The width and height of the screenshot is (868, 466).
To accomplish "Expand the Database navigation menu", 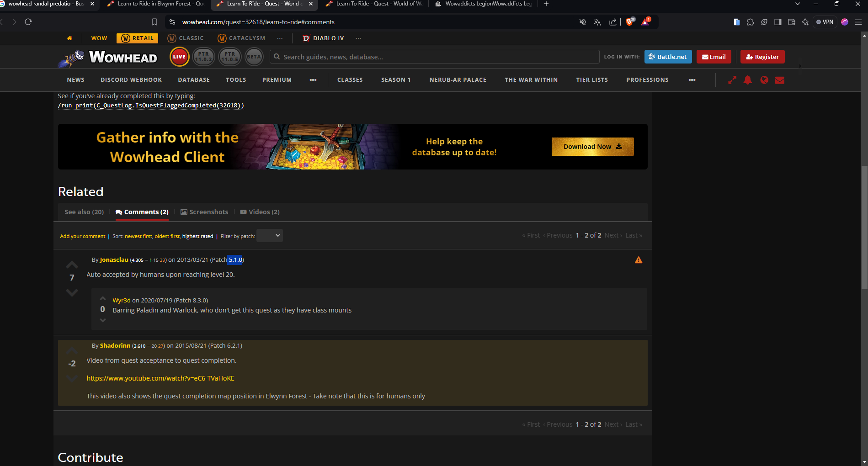I will [194, 80].
